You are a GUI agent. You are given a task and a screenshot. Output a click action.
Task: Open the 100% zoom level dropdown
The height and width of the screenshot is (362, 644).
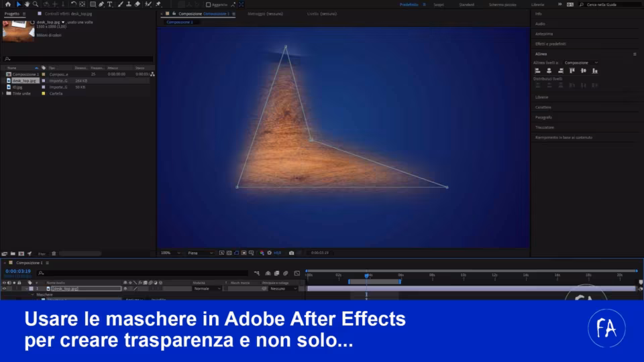pyautogui.click(x=170, y=253)
